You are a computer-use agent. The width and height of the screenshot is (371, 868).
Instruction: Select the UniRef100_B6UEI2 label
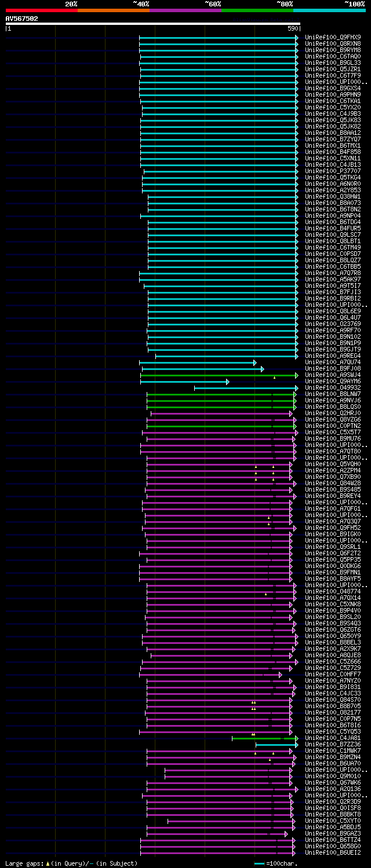(333, 852)
